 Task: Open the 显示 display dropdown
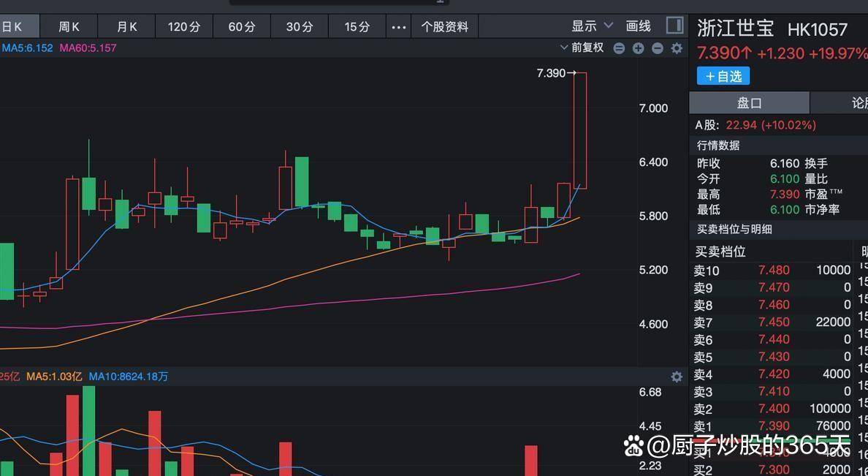pos(591,26)
